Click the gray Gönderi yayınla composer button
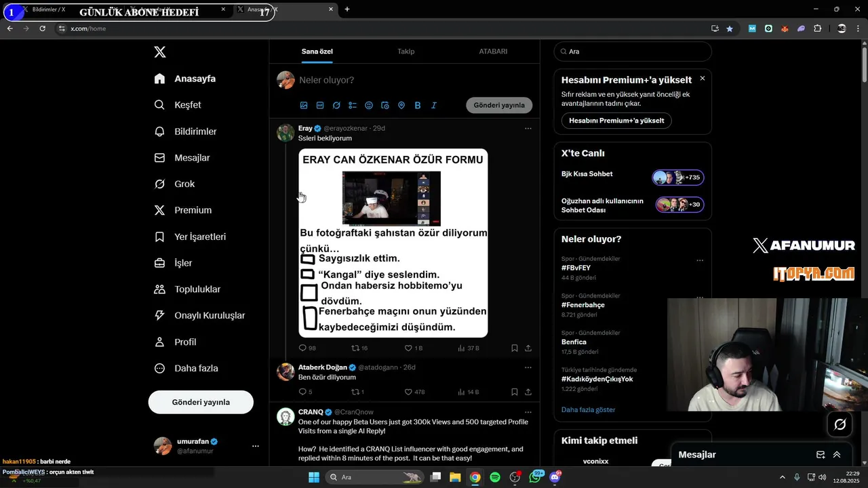This screenshot has height=488, width=868. tap(499, 105)
